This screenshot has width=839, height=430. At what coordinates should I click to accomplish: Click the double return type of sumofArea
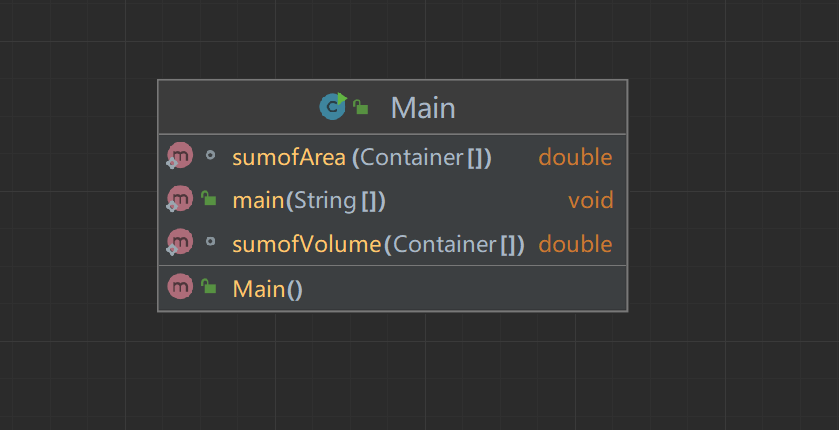coord(575,157)
